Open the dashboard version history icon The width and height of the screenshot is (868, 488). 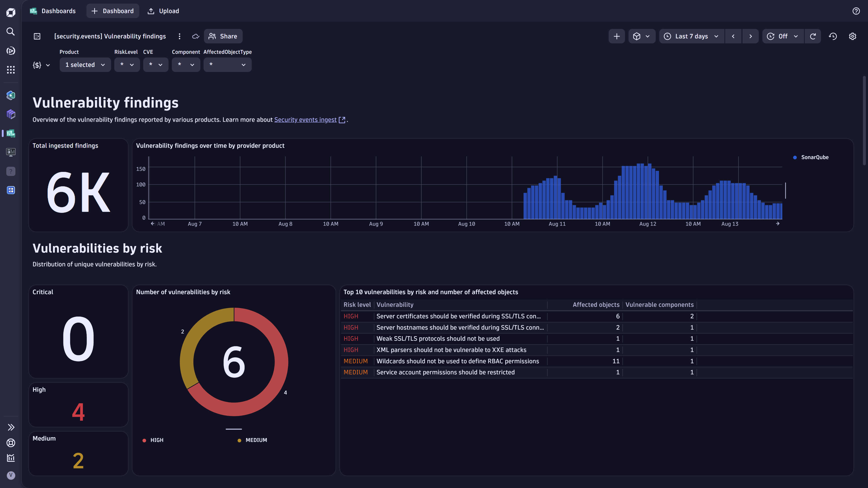833,36
